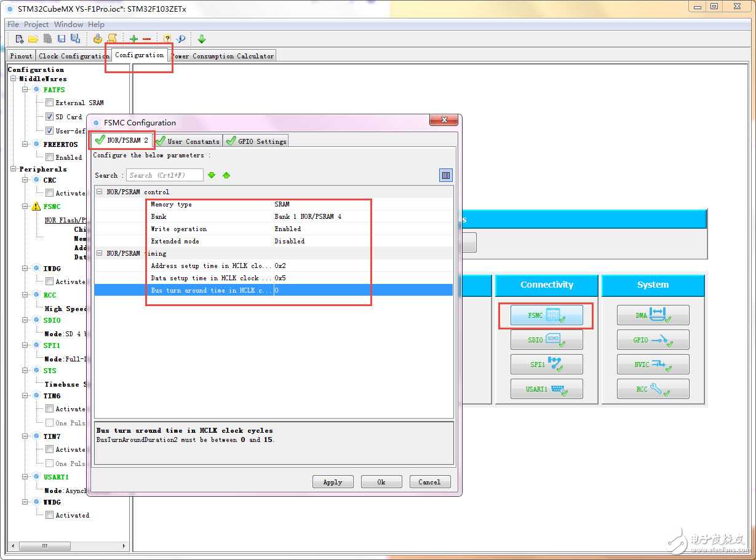Collapse the NOR/PSRAM timing section
The width and height of the screenshot is (756, 560).
click(x=100, y=253)
